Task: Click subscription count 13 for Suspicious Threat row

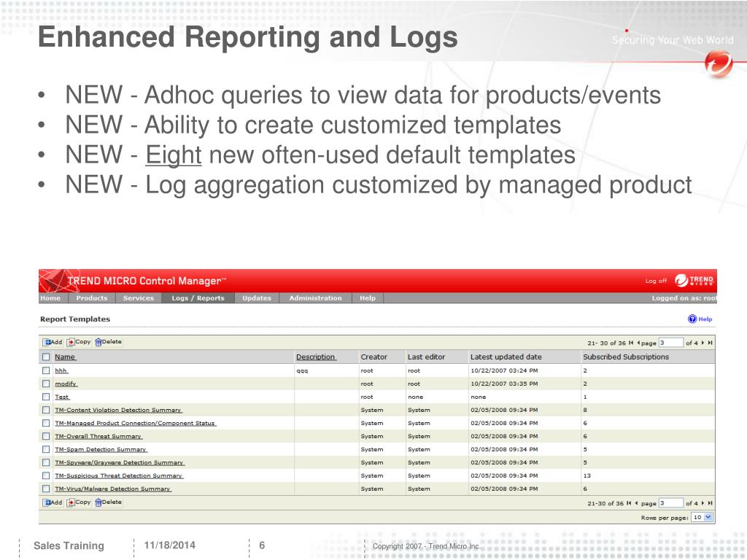Action: [x=587, y=475]
